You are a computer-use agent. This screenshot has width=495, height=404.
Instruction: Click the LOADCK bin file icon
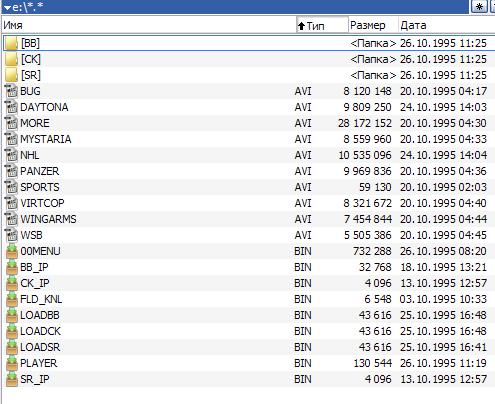click(12, 331)
